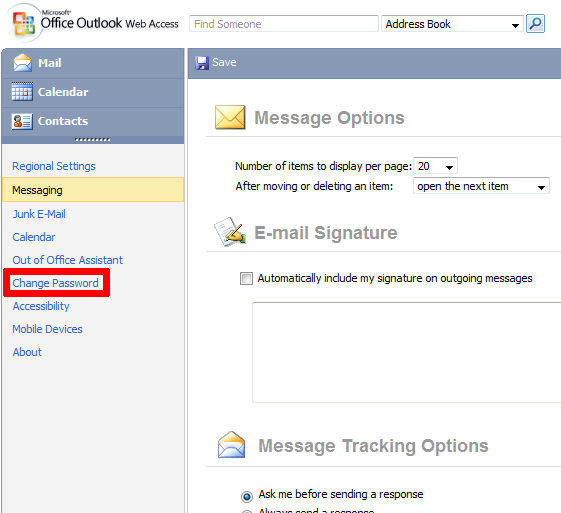561x513 pixels.
Task: Click the Save floppy disk icon
Action: tap(202, 63)
